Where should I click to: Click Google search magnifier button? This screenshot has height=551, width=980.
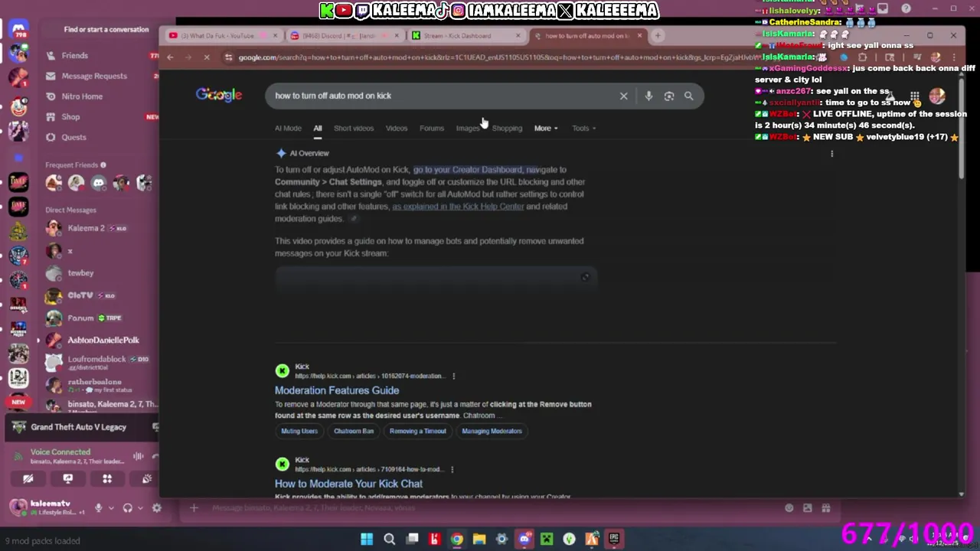point(689,96)
